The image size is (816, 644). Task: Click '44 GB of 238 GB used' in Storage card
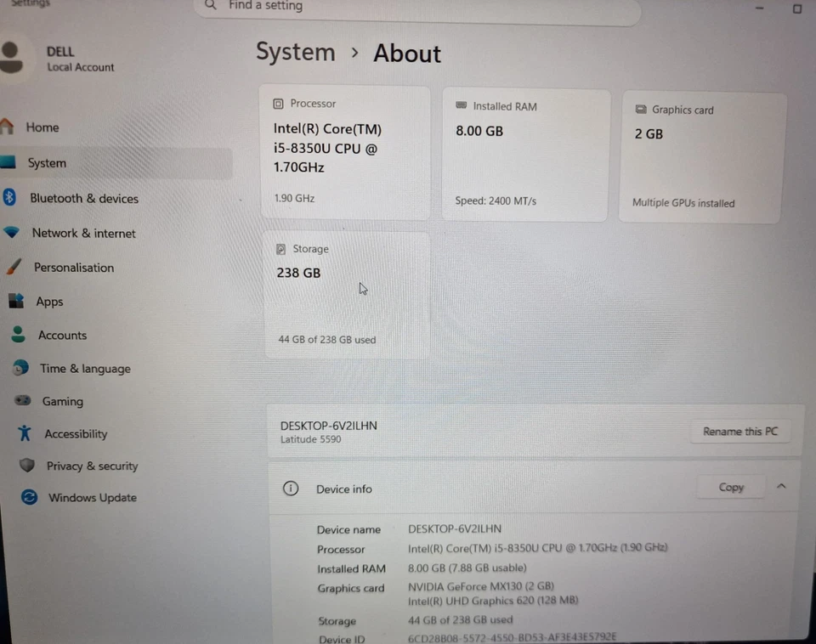326,340
